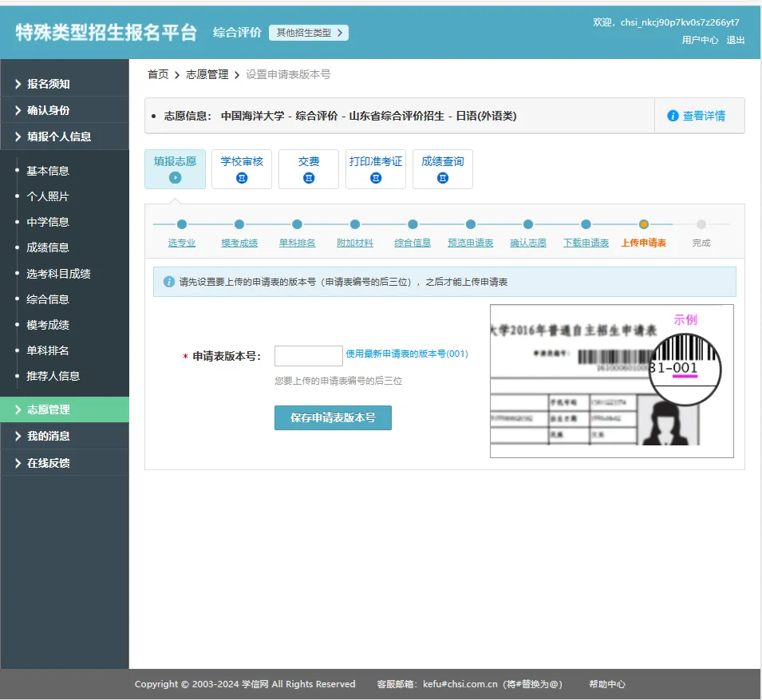Click the footer email kefu#chsi.com.cn

click(460, 684)
